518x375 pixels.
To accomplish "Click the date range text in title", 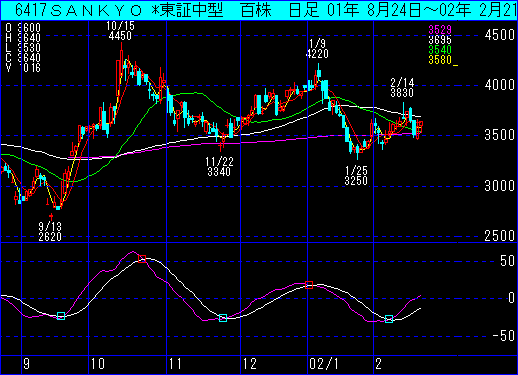I will (x=422, y=11).
